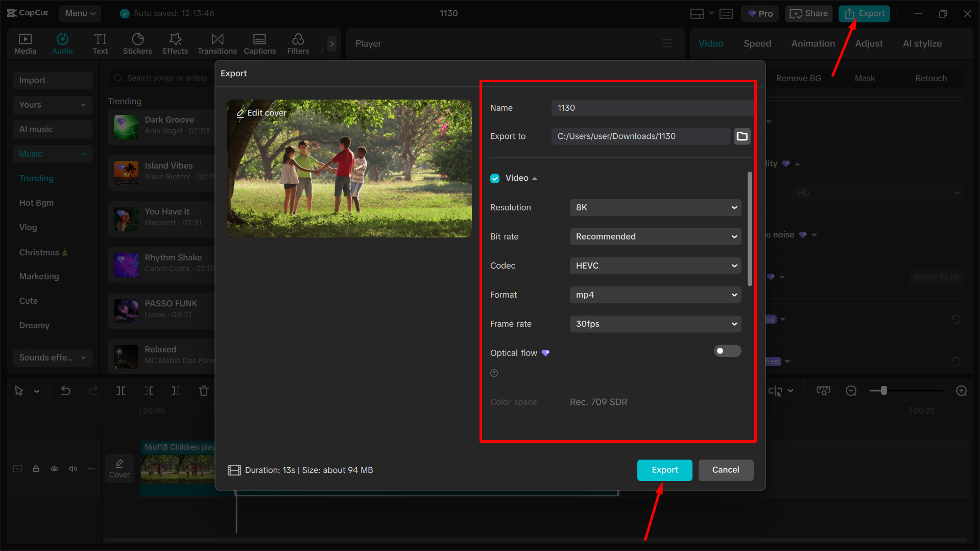Image resolution: width=980 pixels, height=551 pixels.
Task: Click the Undo icon in the timeline toolbar
Action: [x=66, y=390]
